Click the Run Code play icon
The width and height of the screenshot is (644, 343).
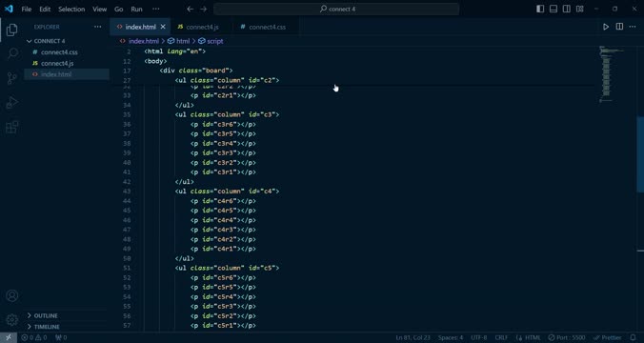pyautogui.click(x=606, y=27)
